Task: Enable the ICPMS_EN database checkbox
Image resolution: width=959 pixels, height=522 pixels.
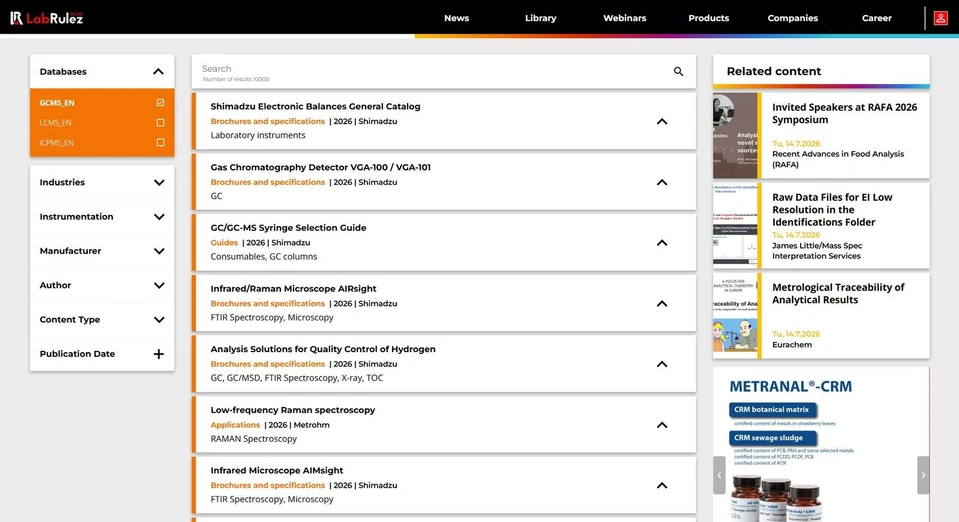Action: pyautogui.click(x=160, y=143)
